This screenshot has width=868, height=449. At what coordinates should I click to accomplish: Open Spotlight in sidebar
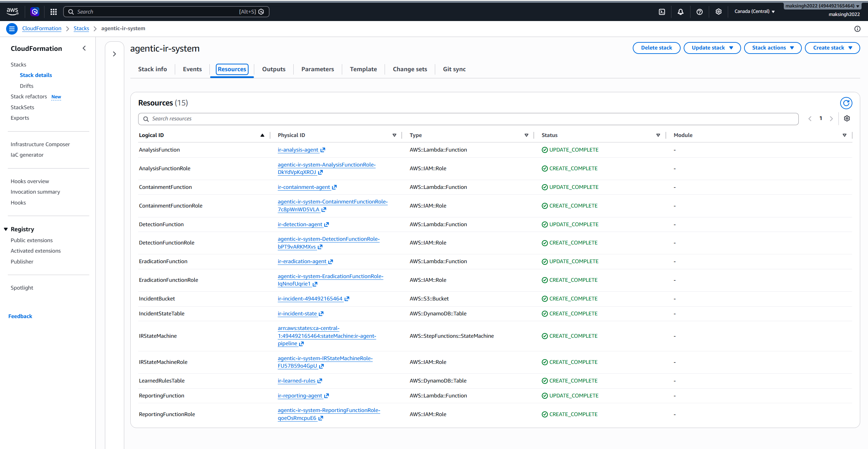[x=22, y=288]
